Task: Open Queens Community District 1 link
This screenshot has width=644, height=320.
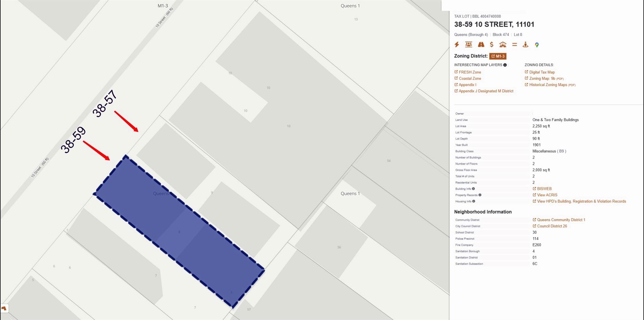Action: [561, 220]
